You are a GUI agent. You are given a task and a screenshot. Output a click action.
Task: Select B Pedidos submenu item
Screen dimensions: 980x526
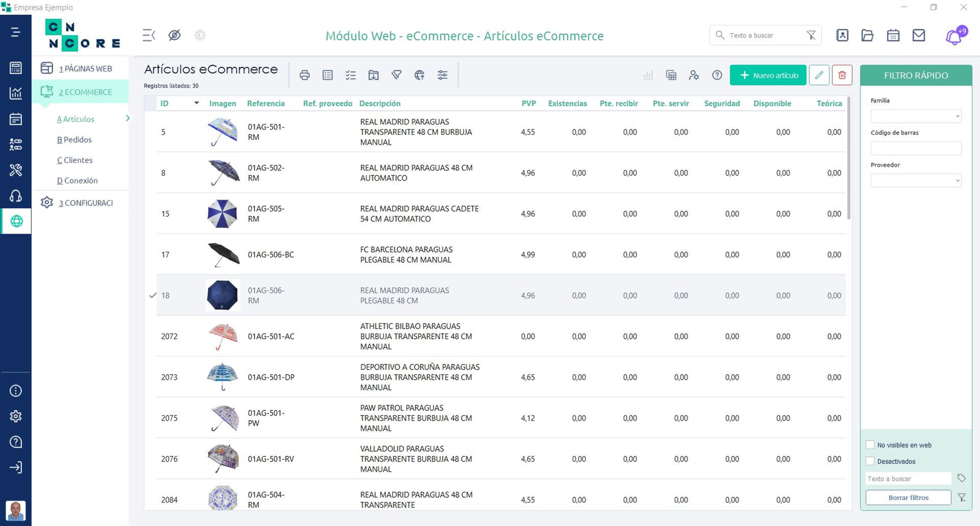pos(74,139)
